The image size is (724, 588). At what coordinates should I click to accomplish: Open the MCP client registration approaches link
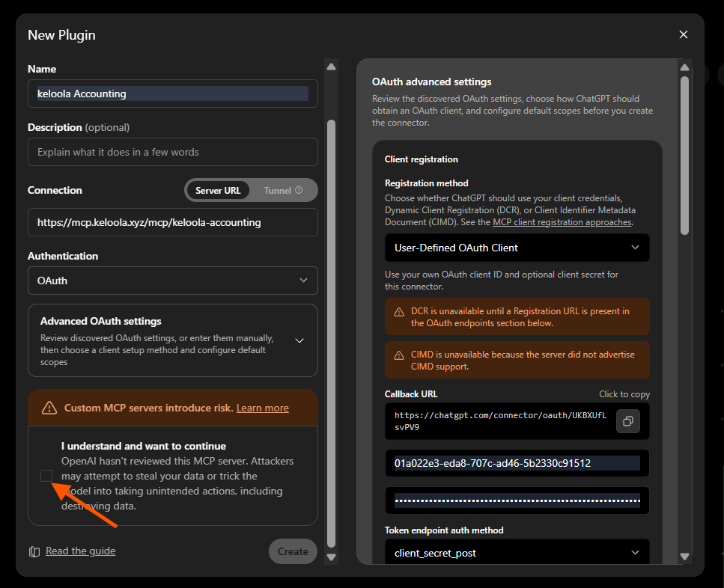(x=562, y=222)
